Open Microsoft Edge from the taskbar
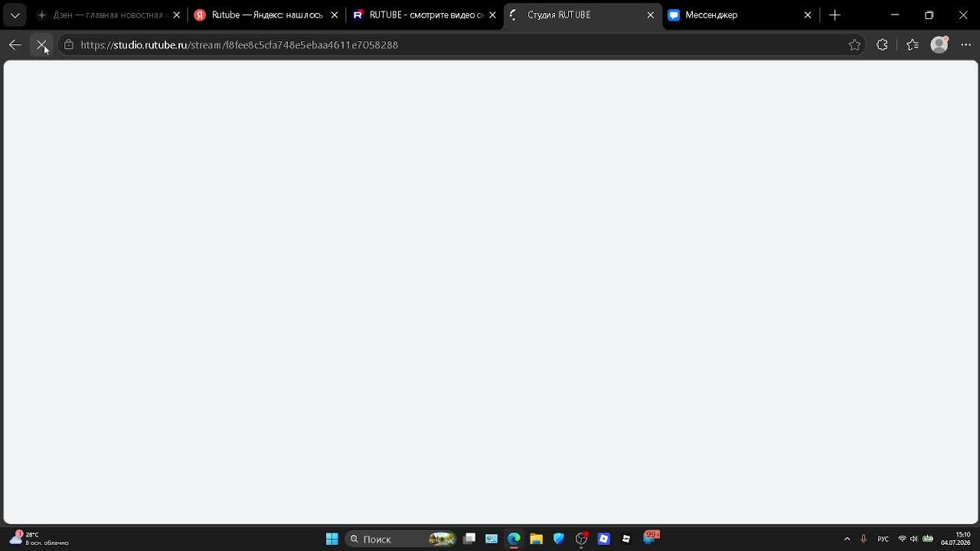This screenshot has height=551, width=980. [514, 539]
